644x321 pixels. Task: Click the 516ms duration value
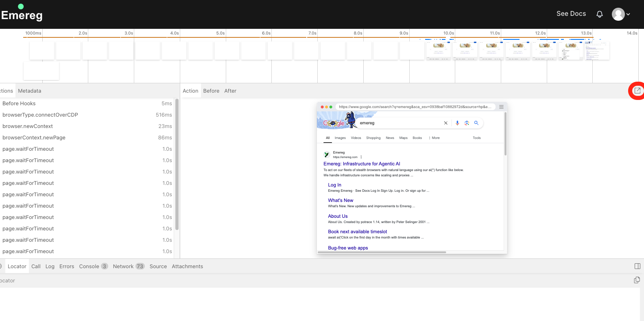tap(164, 115)
